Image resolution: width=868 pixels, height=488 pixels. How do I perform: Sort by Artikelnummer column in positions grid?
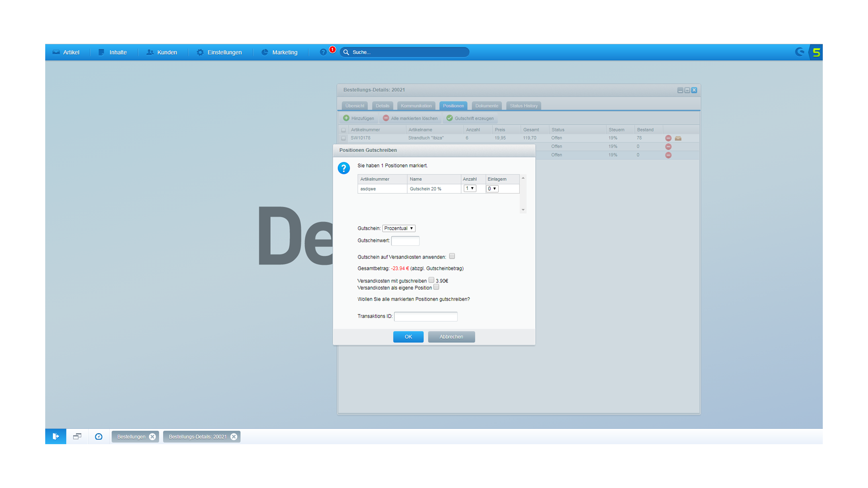[x=377, y=130]
